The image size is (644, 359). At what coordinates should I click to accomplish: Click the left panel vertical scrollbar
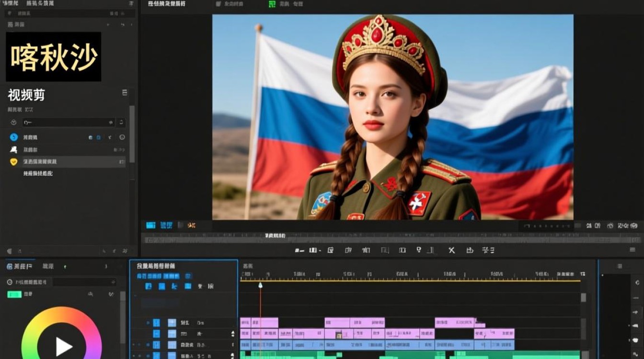click(132, 134)
